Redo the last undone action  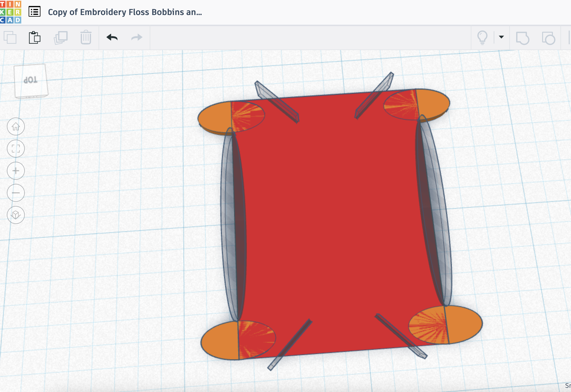point(137,37)
